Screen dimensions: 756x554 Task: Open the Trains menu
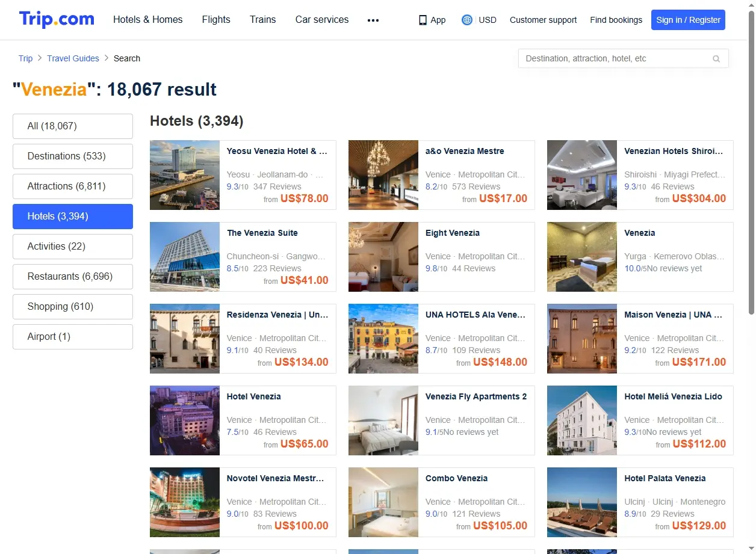pyautogui.click(x=263, y=19)
